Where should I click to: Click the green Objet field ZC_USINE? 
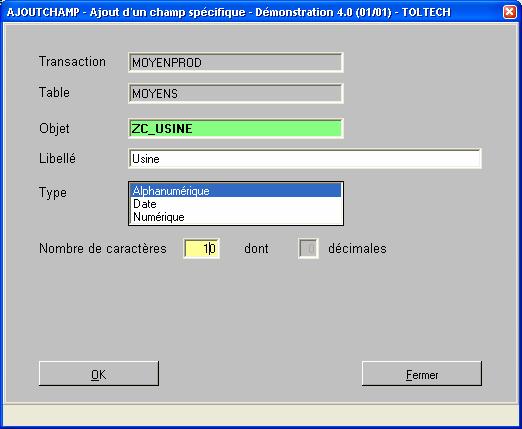pos(236,128)
